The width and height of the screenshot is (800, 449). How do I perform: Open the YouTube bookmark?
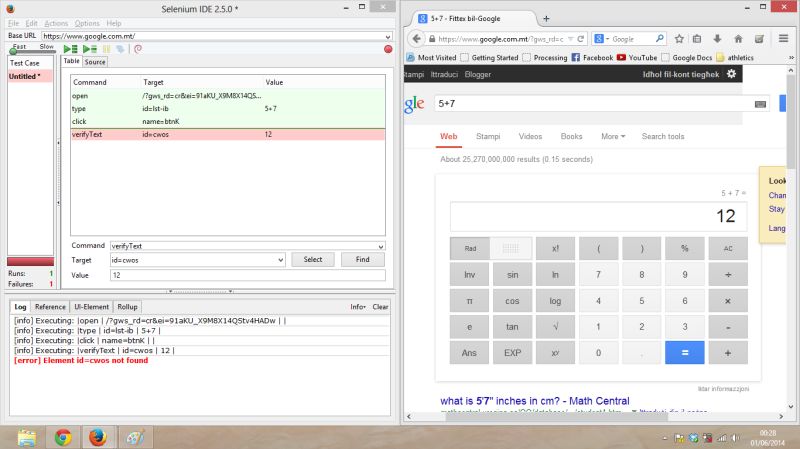click(637, 58)
